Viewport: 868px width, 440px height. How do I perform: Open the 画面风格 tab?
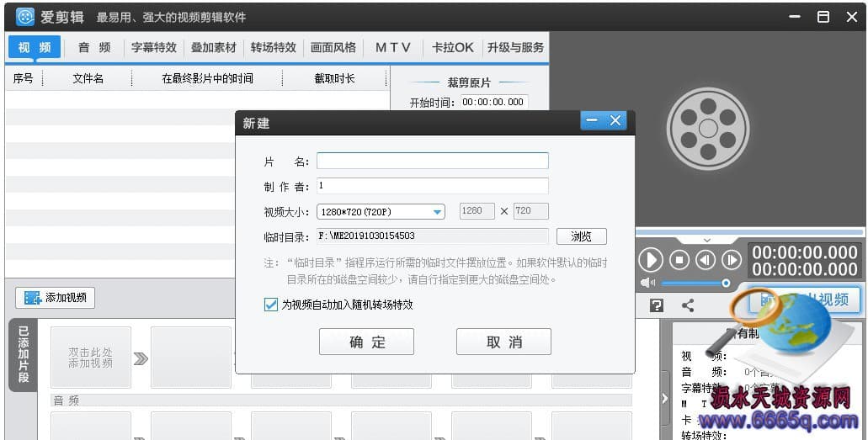point(333,48)
